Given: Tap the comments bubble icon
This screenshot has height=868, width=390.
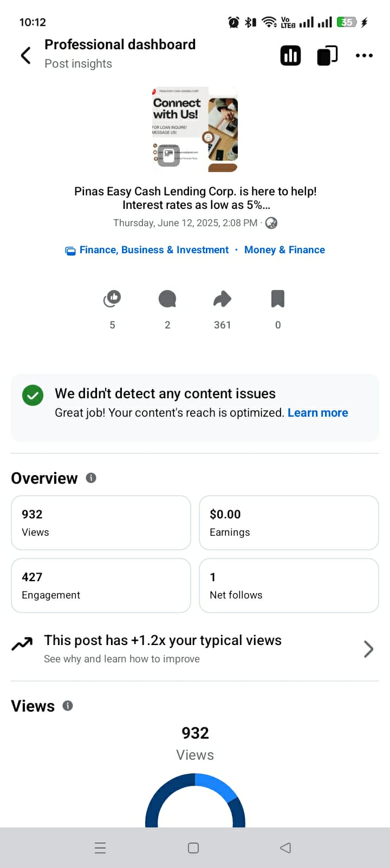Looking at the screenshot, I should click(167, 299).
